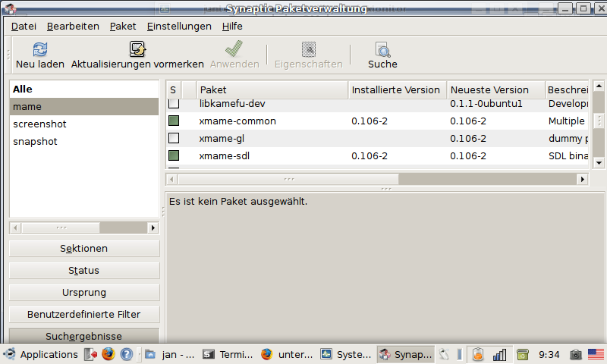607x364 pixels.
Task: Open the Applications menu in taskbar
Action: click(40, 354)
